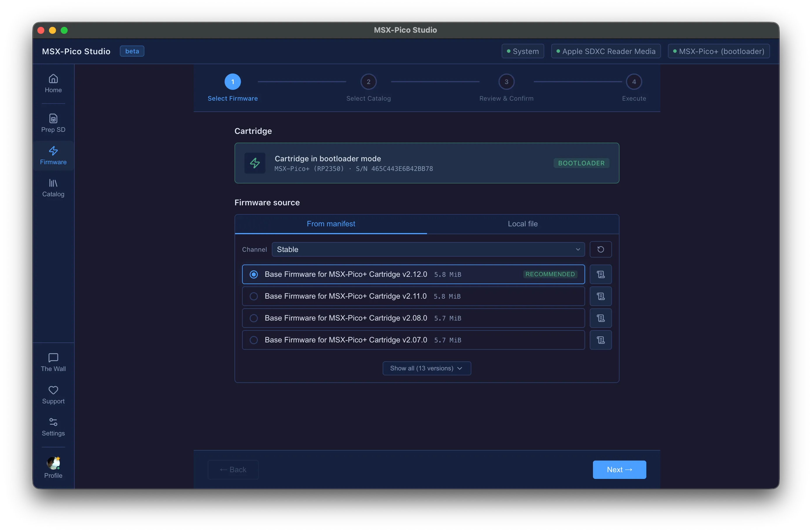Image resolution: width=812 pixels, height=532 pixels.
Task: Click the MSX-Pico+ (bootloader) status chip
Action: click(x=718, y=51)
